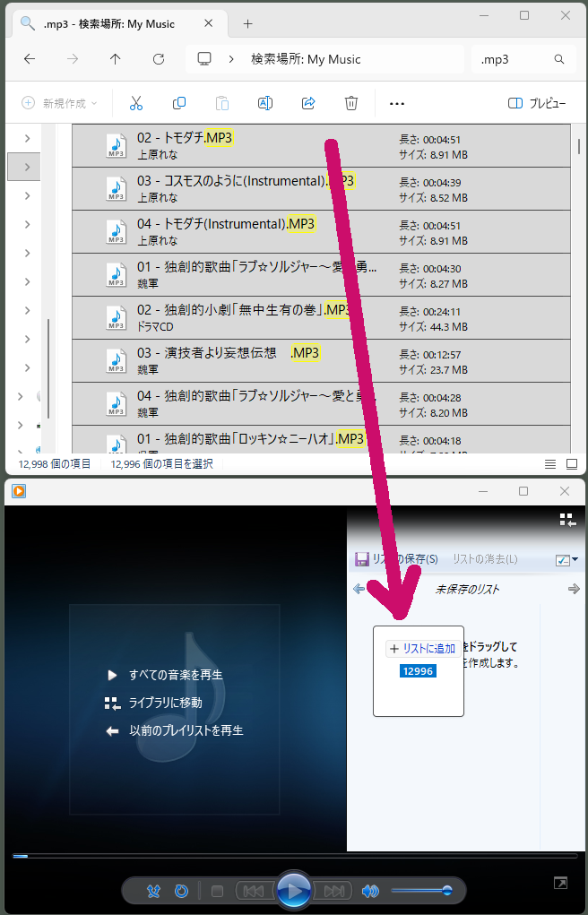
Task: Click the address bar chevron after PC icon
Action: (231, 59)
